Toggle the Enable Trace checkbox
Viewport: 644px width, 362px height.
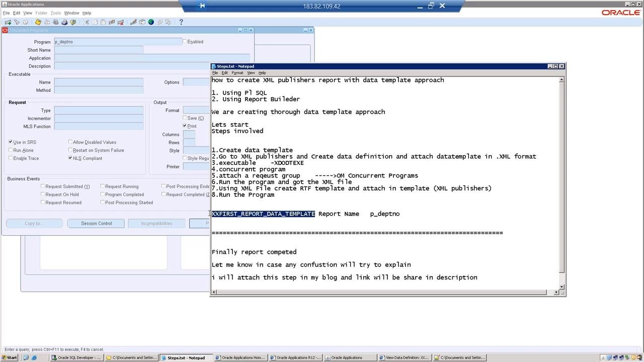(11, 158)
